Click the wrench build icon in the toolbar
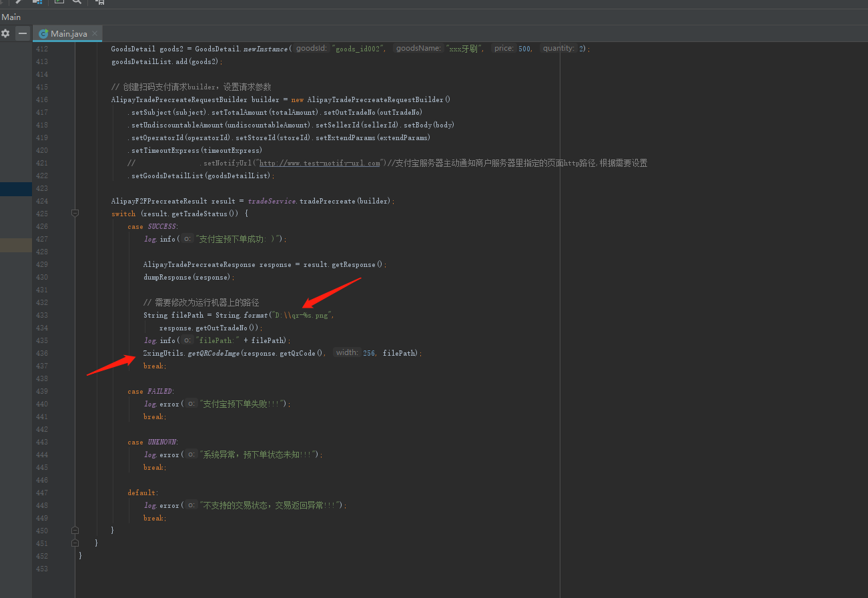This screenshot has height=598, width=868. pos(19,2)
